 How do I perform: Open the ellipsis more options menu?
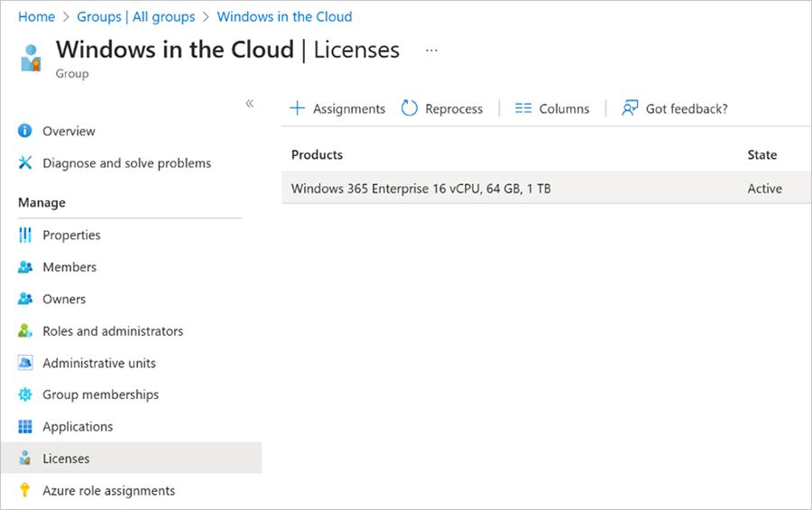coord(431,51)
